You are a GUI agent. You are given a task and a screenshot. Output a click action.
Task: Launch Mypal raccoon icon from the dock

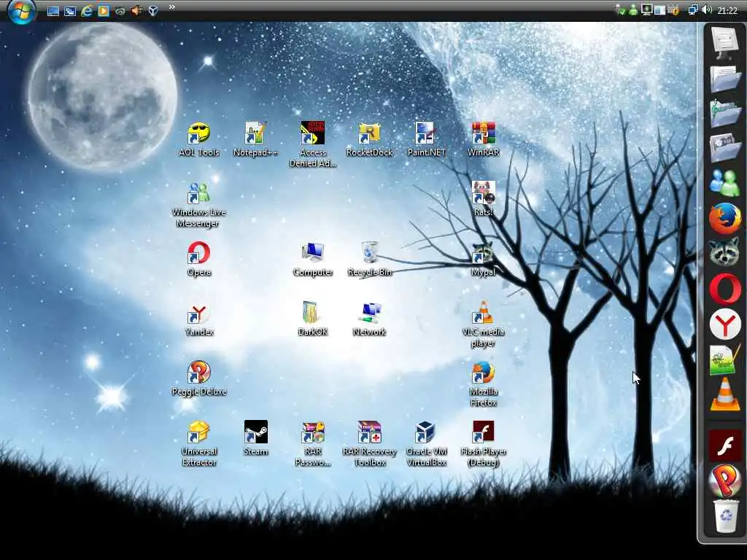tap(724, 253)
